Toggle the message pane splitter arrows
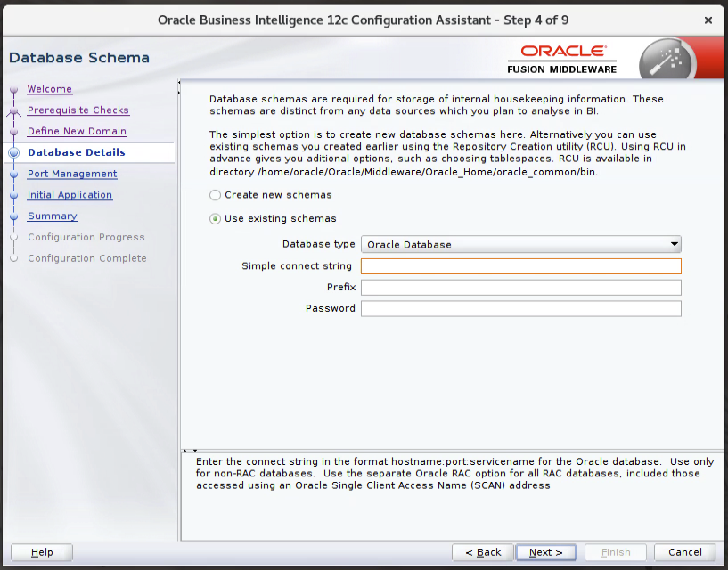The image size is (728, 570). coord(191,451)
